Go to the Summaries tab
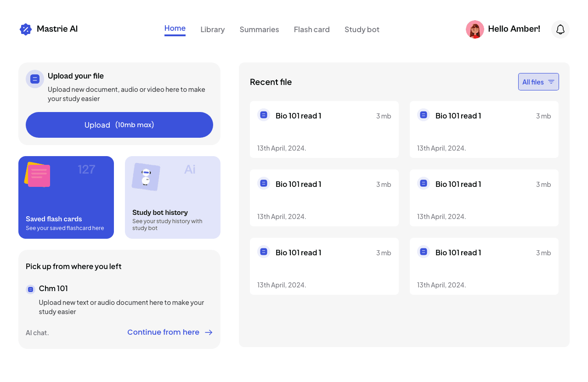The width and height of the screenshot is (588, 382). pos(259,29)
